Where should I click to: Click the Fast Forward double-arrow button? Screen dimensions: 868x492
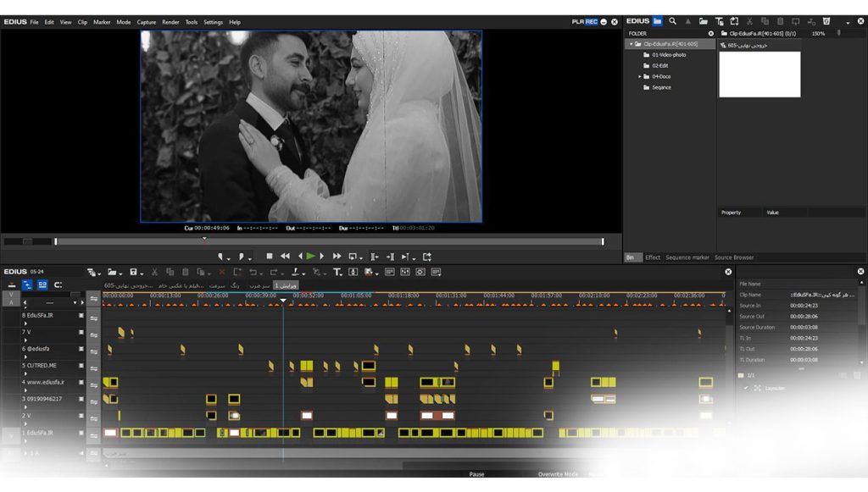(x=337, y=256)
